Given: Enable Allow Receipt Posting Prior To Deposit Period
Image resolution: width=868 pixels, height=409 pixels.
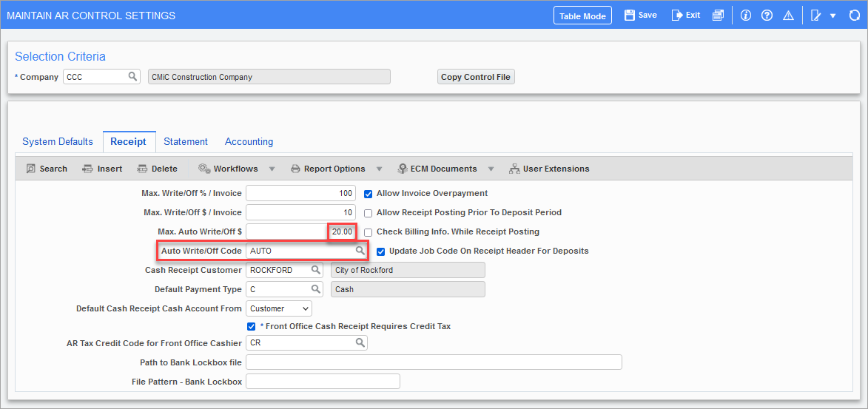Looking at the screenshot, I should tap(368, 213).
